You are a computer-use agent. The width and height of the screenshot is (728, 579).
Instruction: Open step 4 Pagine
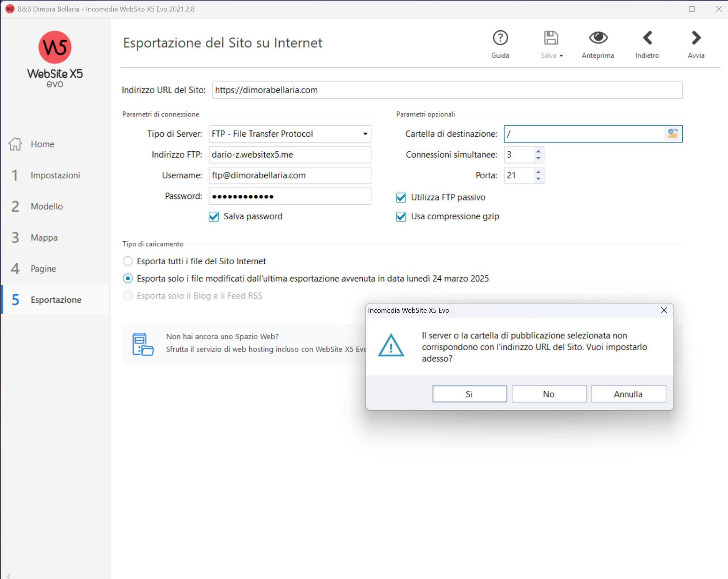click(55, 269)
